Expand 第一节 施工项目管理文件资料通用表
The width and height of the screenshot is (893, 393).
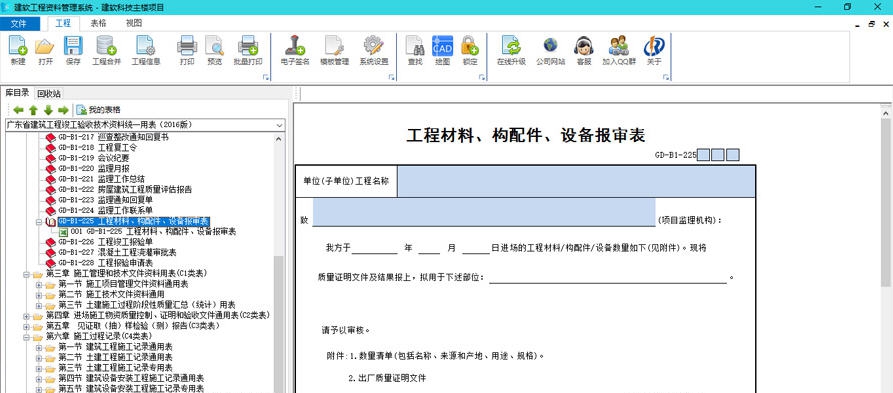(x=39, y=284)
